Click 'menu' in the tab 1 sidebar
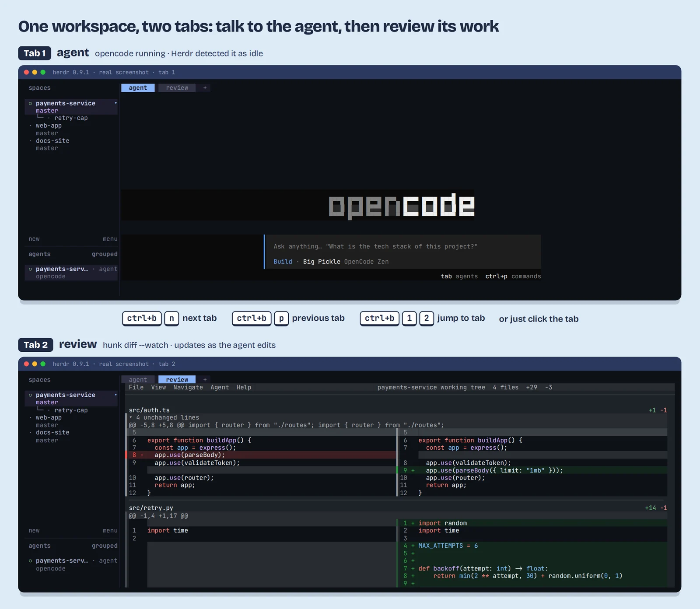The image size is (700, 609). (x=110, y=239)
